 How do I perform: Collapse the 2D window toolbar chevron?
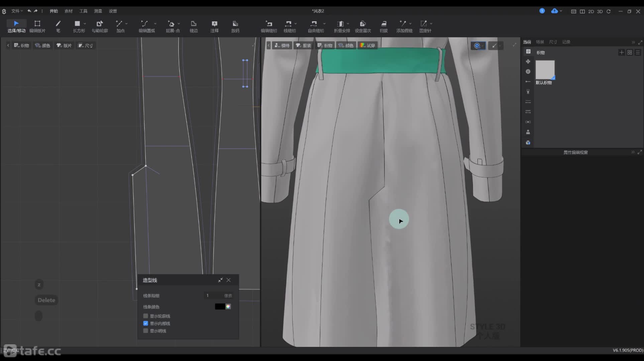[x=8, y=45]
